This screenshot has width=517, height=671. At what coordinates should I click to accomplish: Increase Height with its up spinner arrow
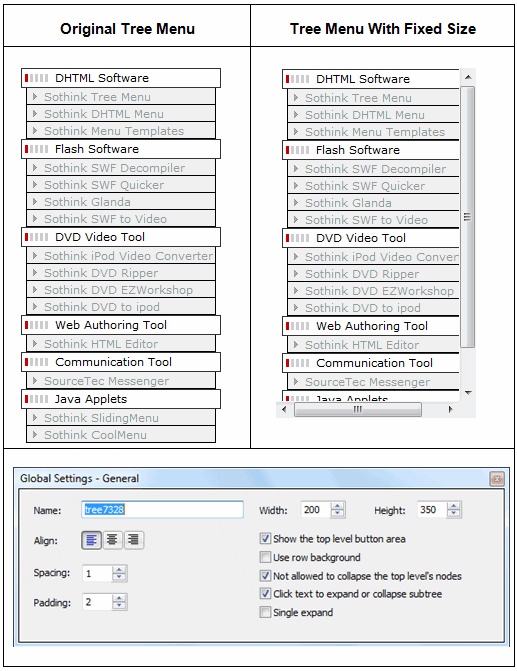point(454,506)
